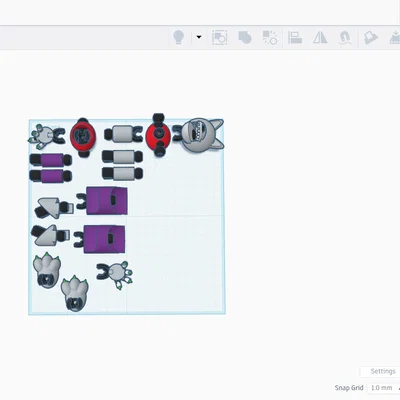Screen dimensions: 400x400
Task: Select the lower gray paw with claws
Action: coord(74,294)
